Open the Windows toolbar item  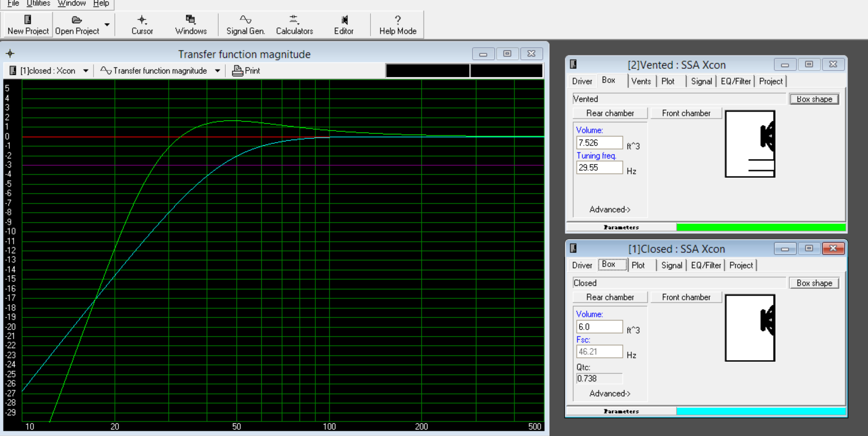(191, 25)
